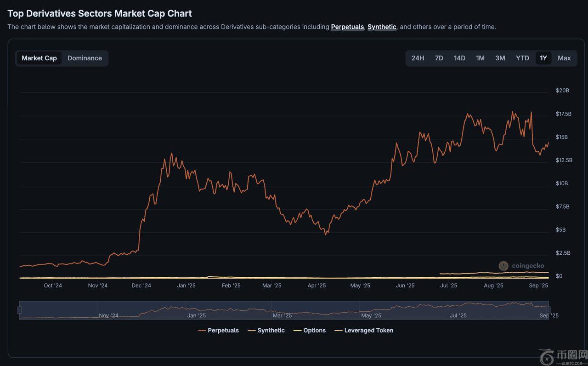The width and height of the screenshot is (588, 366).
Task: Open the Perpetuals link in description
Action: (x=347, y=27)
